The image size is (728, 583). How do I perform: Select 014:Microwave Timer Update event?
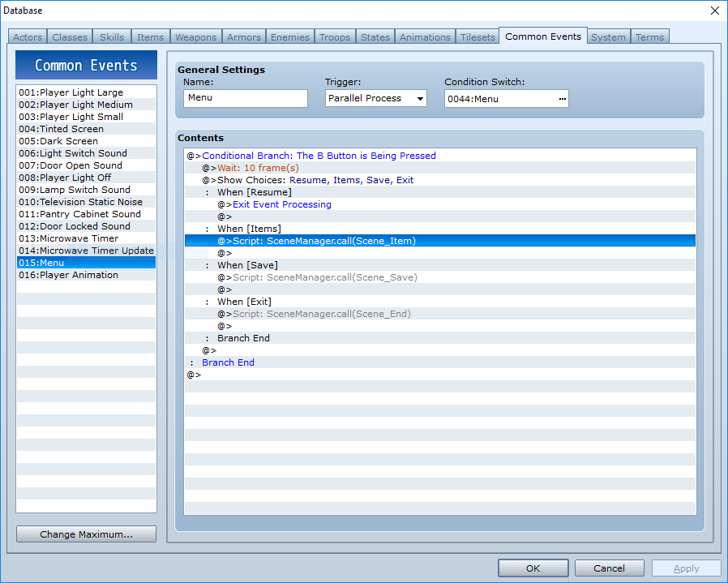coord(87,251)
